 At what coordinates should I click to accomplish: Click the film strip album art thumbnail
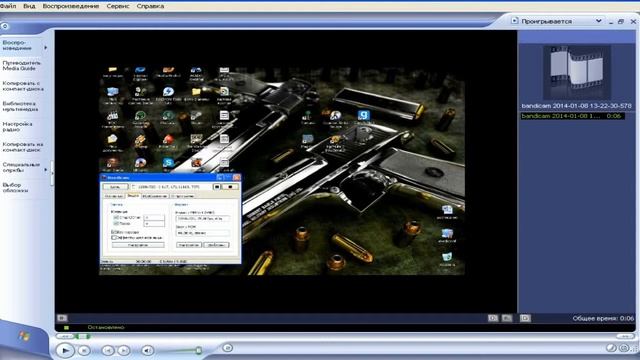point(577,72)
